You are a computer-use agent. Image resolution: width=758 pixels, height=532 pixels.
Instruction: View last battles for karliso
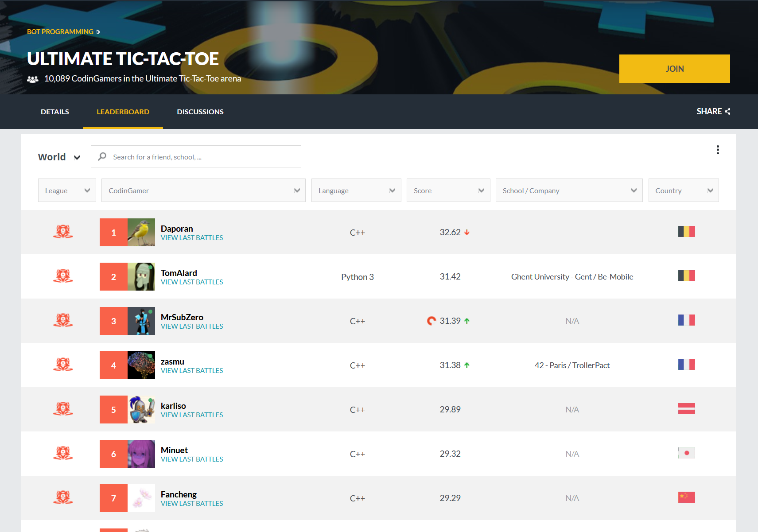[192, 415]
